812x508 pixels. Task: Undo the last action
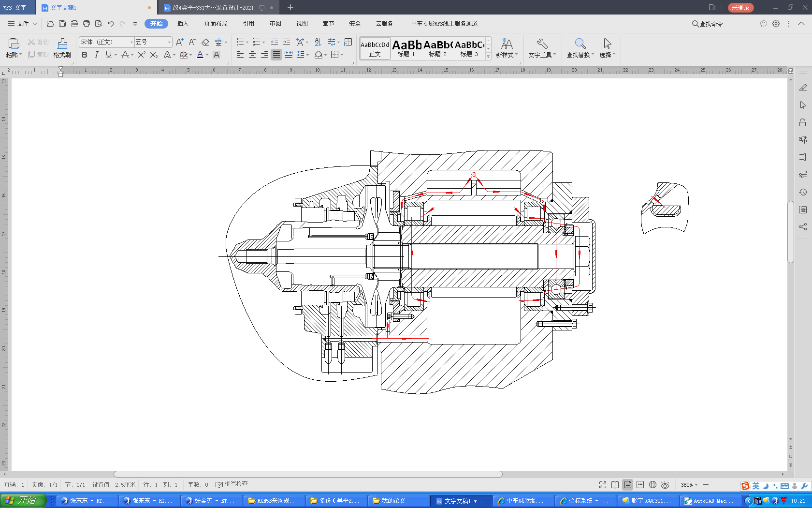[111, 24]
